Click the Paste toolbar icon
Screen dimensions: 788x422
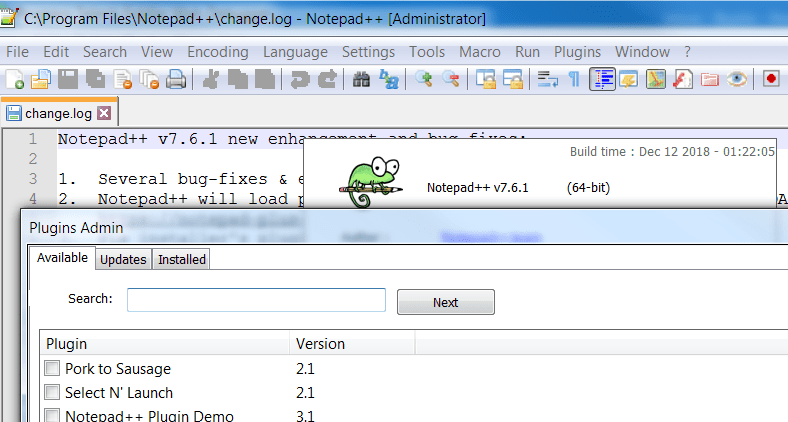coord(265,79)
